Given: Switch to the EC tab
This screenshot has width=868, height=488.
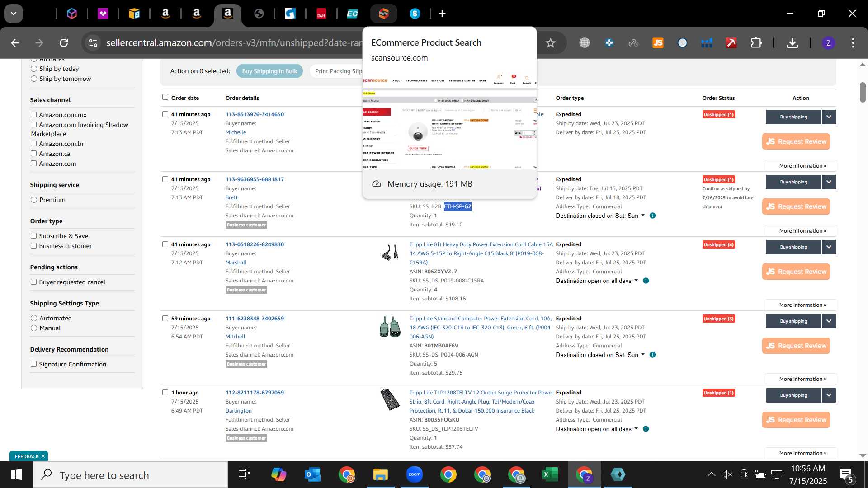Looking at the screenshot, I should (x=353, y=14).
